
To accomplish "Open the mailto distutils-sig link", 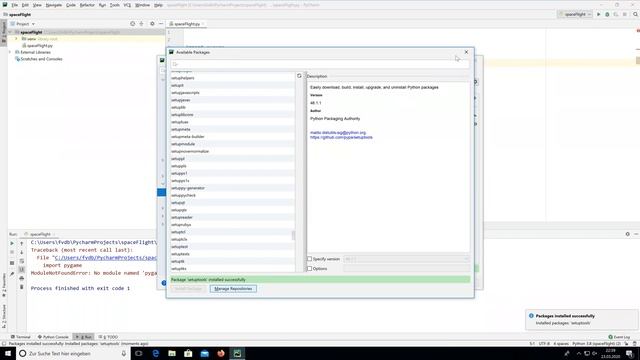I will click(x=338, y=133).
